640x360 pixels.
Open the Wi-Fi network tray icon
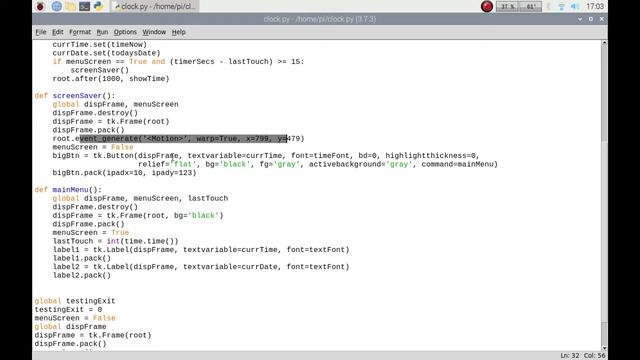[562, 7]
